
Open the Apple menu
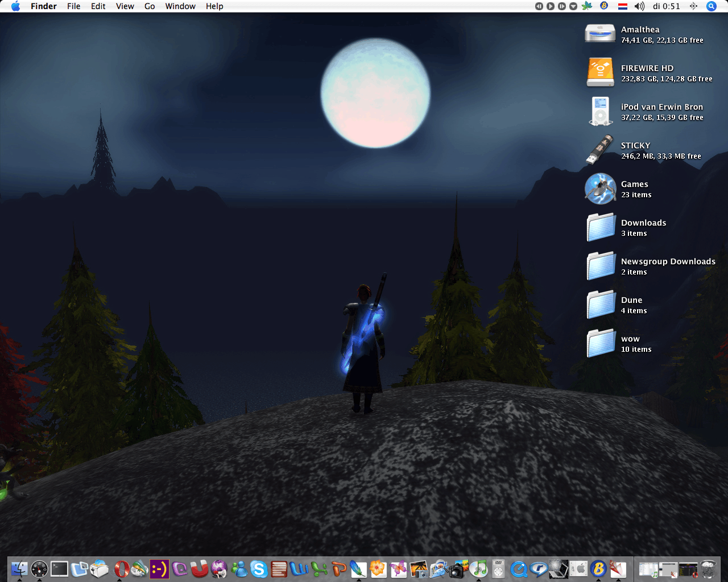click(15, 6)
